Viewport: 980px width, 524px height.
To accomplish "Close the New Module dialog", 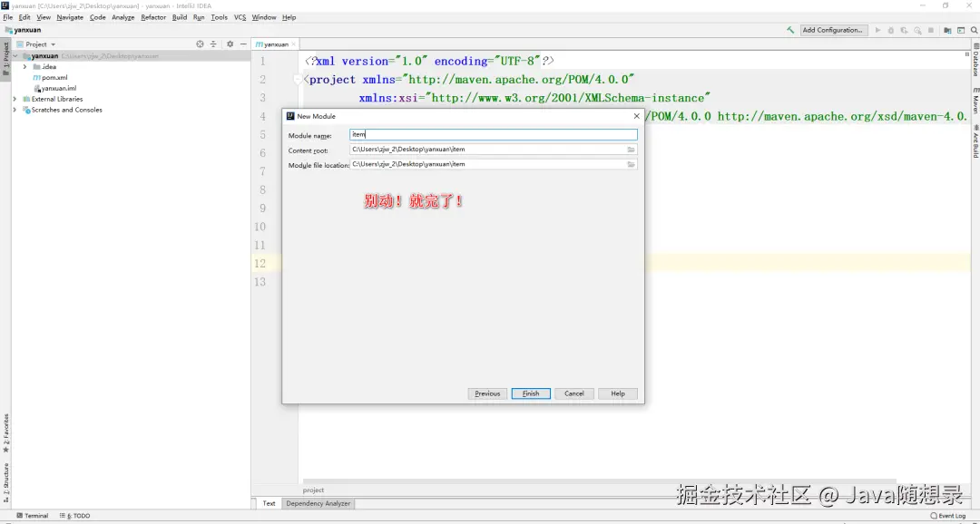I will click(x=636, y=116).
